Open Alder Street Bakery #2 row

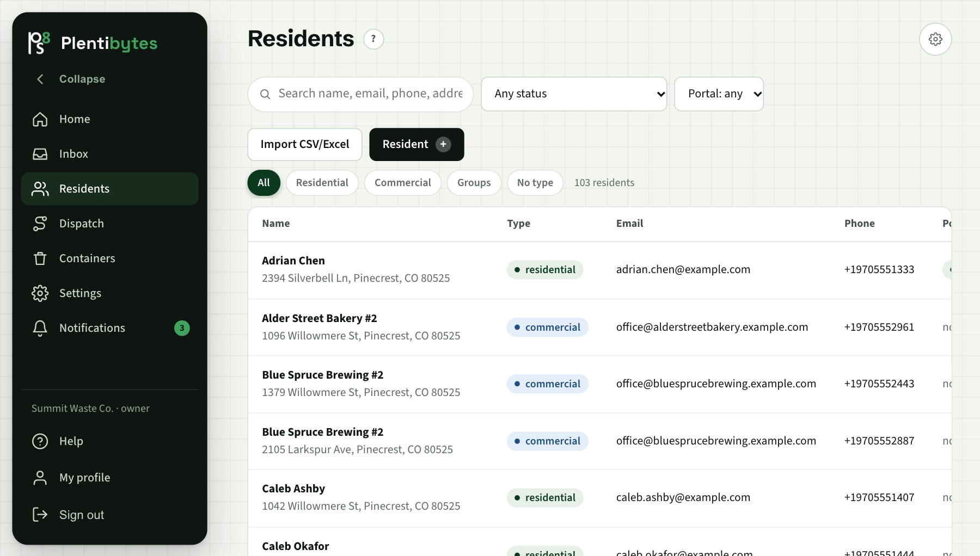[x=599, y=328]
